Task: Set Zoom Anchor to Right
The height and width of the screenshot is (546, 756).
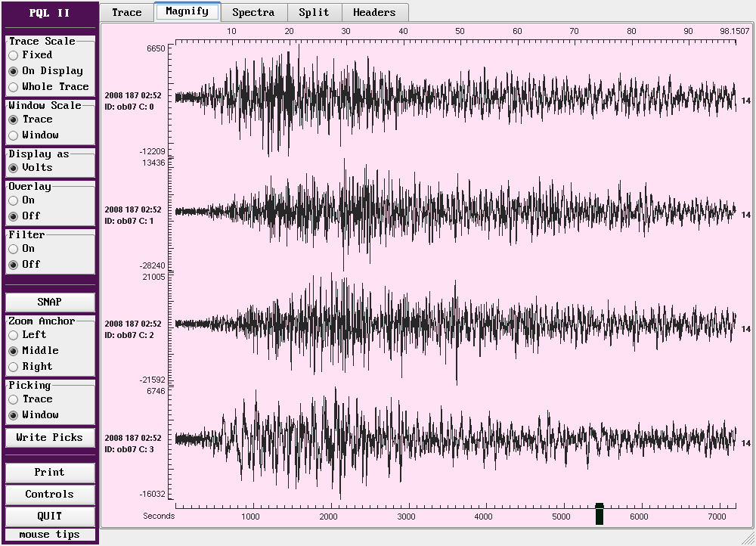Action: click(x=14, y=367)
